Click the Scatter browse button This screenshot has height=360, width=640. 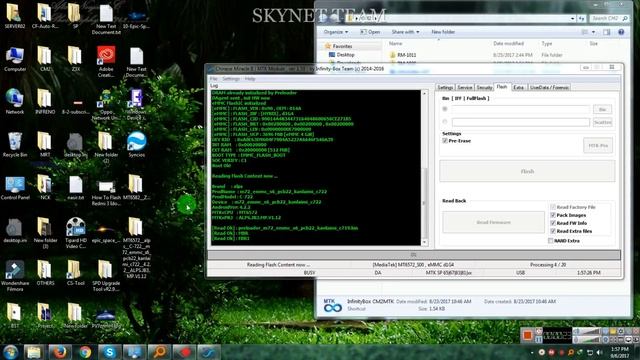click(x=602, y=122)
